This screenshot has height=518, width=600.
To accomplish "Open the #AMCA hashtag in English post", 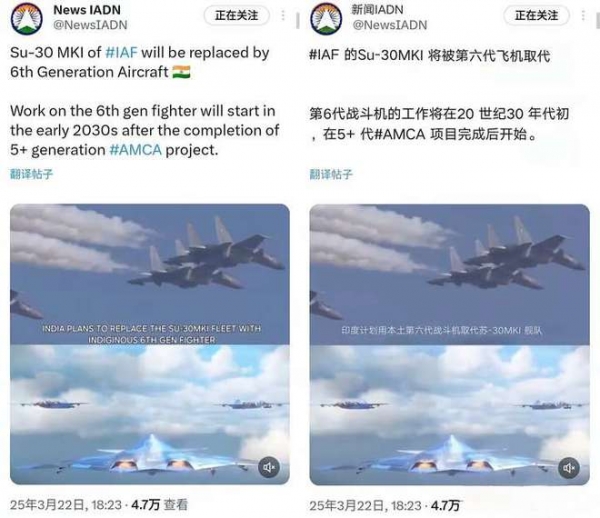I will tap(135, 150).
